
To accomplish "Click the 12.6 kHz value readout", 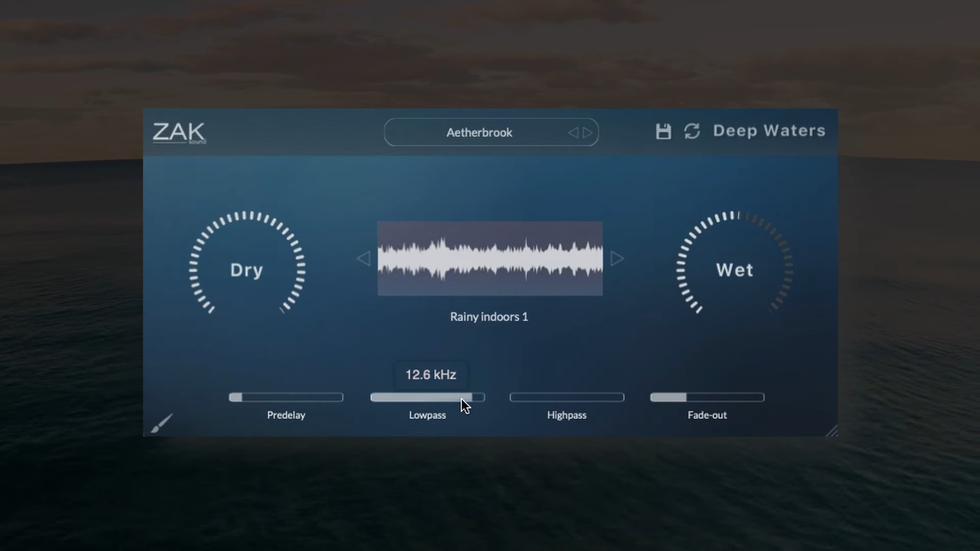I will click(430, 374).
